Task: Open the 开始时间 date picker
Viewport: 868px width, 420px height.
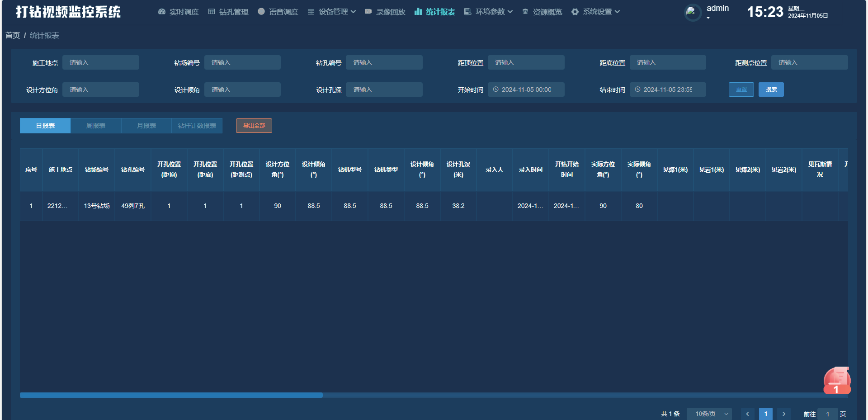Action: pyautogui.click(x=526, y=90)
